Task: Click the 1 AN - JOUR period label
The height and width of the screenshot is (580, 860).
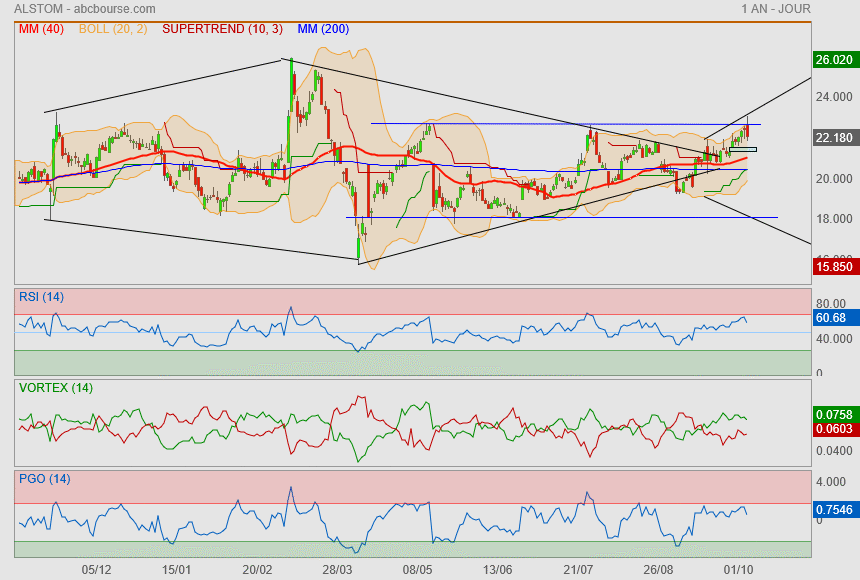Action: click(776, 8)
